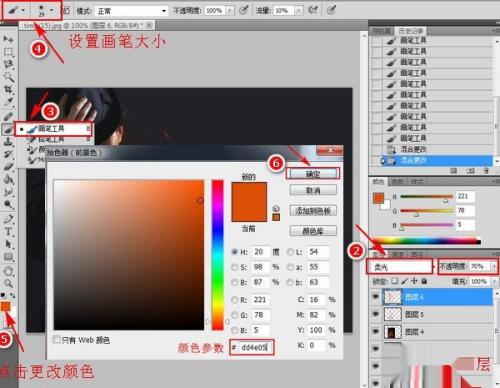500x388 pixels.
Task: Select the Rectangular Marquee tool
Action: (8, 52)
